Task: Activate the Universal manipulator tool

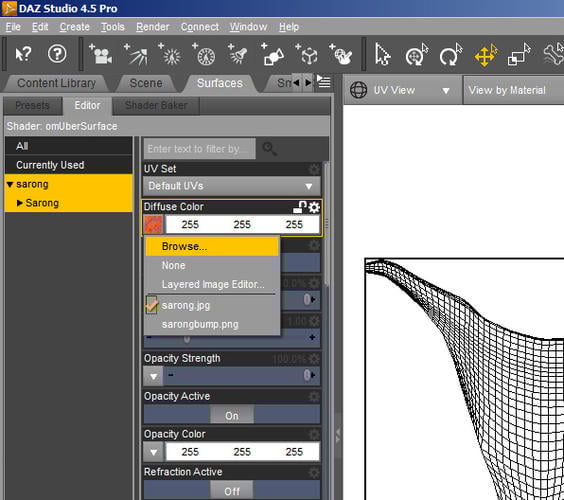Action: click(x=417, y=55)
